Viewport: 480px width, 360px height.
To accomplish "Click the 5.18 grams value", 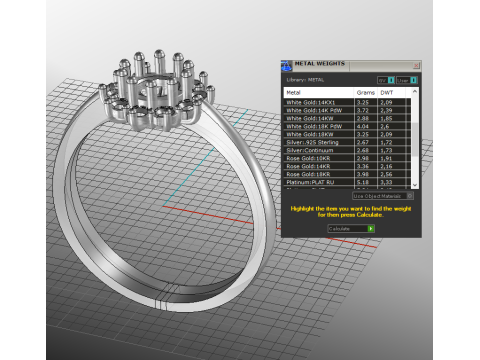I will tap(363, 182).
